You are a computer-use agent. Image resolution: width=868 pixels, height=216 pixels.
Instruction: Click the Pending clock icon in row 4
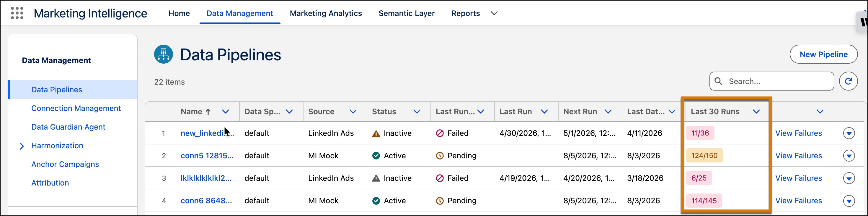coord(440,201)
